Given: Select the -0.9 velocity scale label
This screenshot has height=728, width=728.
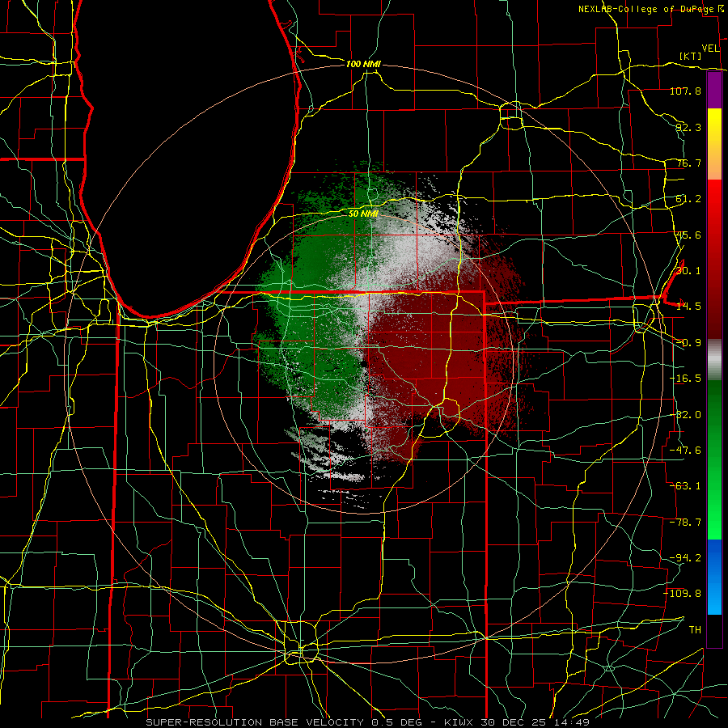Looking at the screenshot, I should 688,343.
